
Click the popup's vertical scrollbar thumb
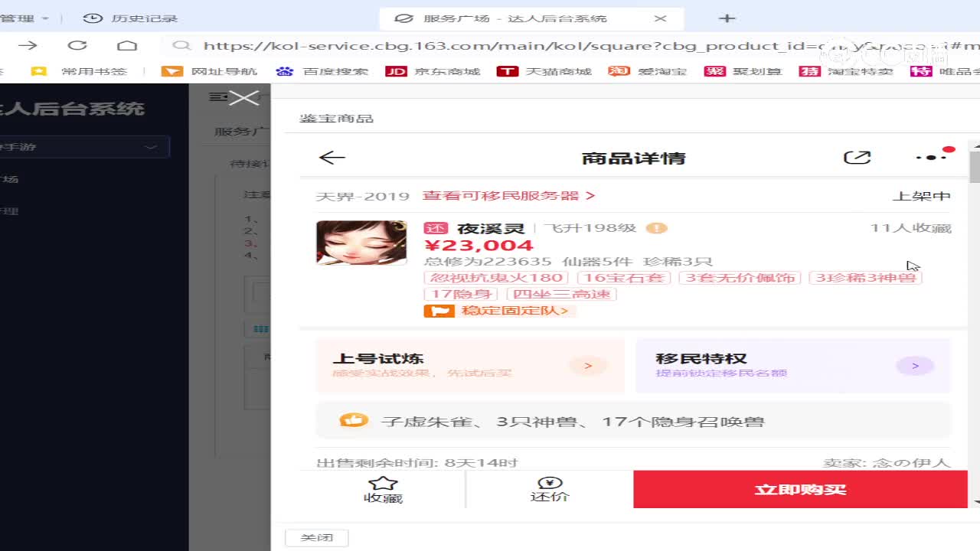(975, 167)
